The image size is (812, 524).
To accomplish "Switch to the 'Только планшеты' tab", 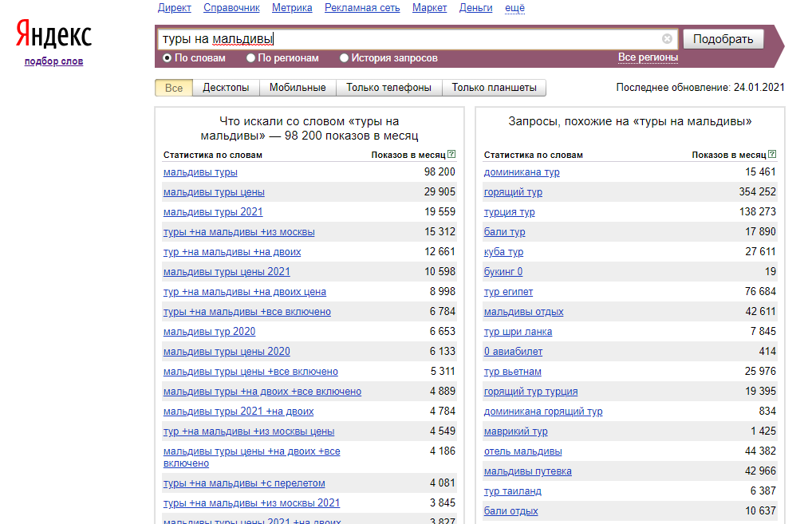I will pos(494,88).
